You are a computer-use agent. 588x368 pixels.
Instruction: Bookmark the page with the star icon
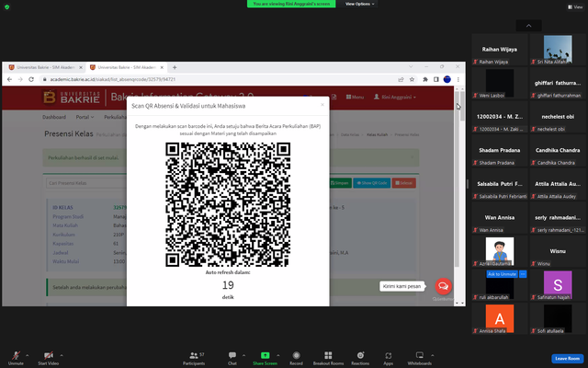click(x=412, y=79)
